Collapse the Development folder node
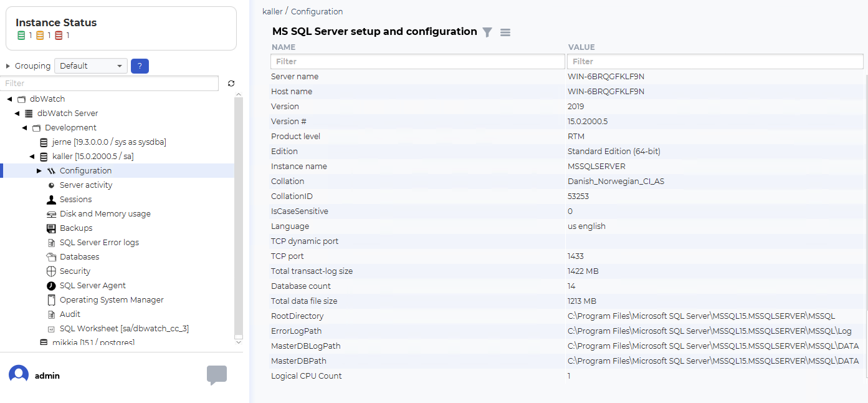The width and height of the screenshot is (868, 403). click(x=24, y=128)
